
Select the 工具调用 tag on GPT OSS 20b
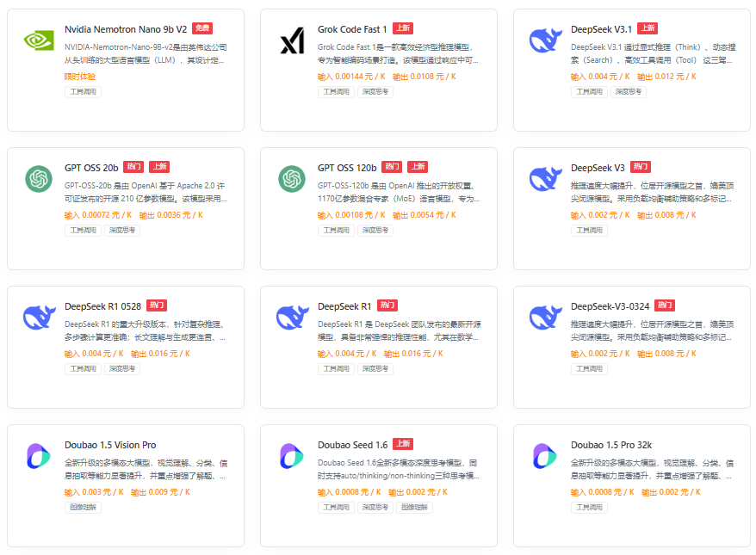pos(83,231)
